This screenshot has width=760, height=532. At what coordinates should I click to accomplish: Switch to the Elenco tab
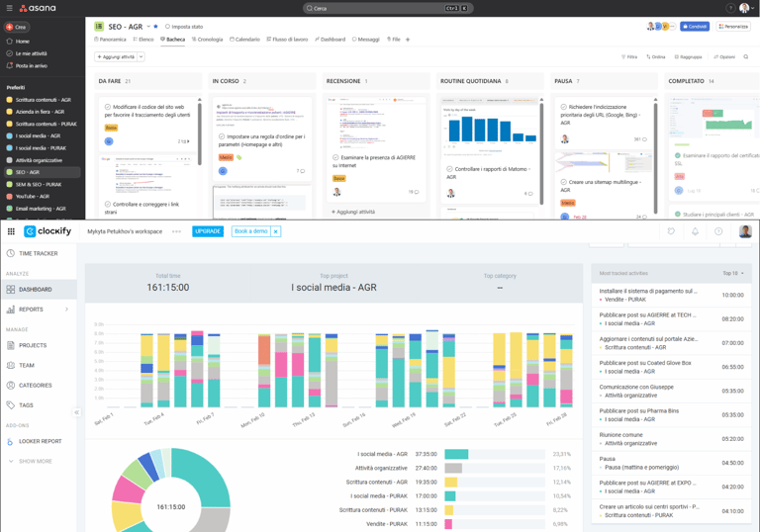pyautogui.click(x=143, y=40)
